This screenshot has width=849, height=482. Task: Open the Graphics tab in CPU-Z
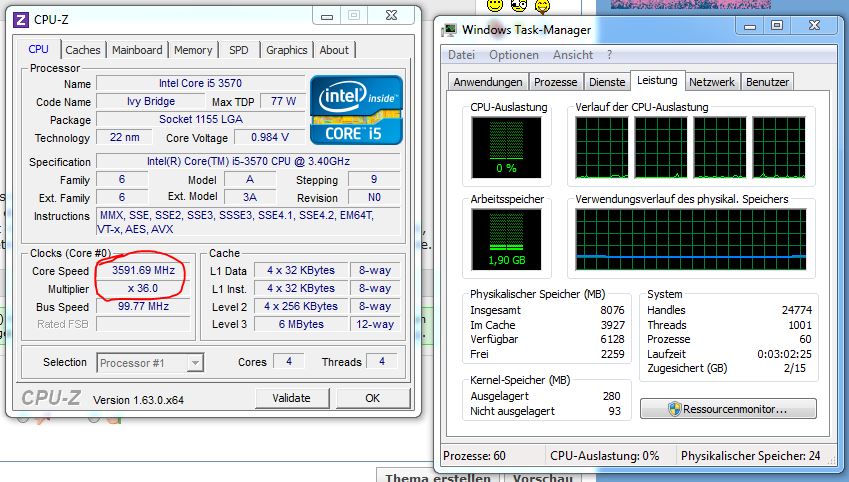[286, 50]
